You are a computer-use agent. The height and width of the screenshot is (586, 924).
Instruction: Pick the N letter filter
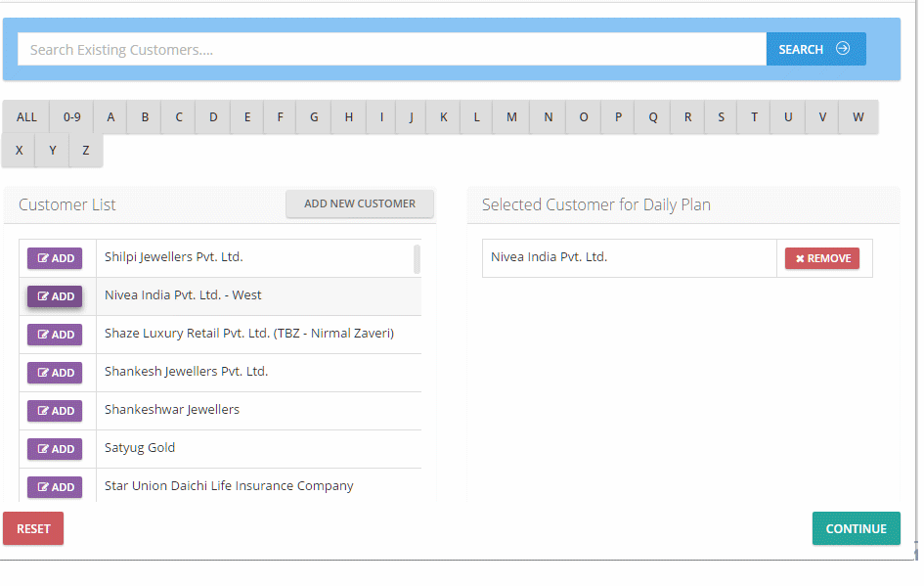pyautogui.click(x=548, y=116)
